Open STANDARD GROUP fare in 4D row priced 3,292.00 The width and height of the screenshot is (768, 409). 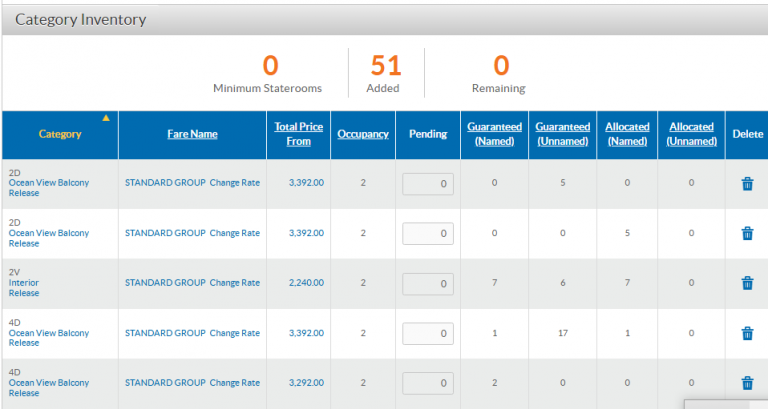(x=165, y=383)
